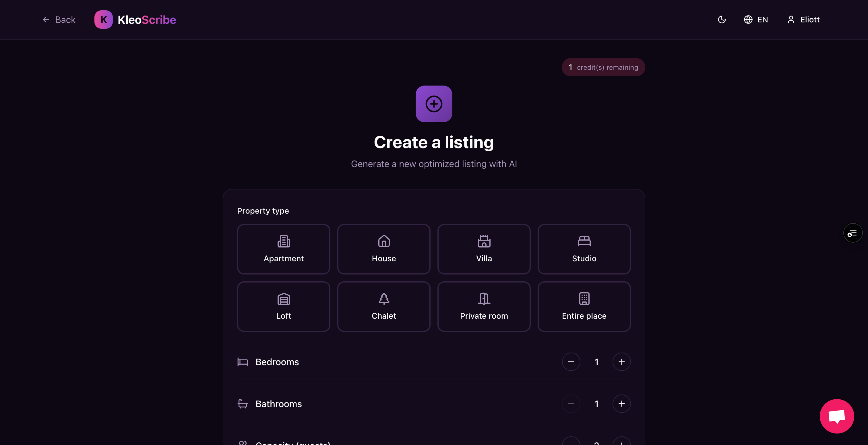
Task: Open the Eliott account menu
Action: [x=803, y=20]
